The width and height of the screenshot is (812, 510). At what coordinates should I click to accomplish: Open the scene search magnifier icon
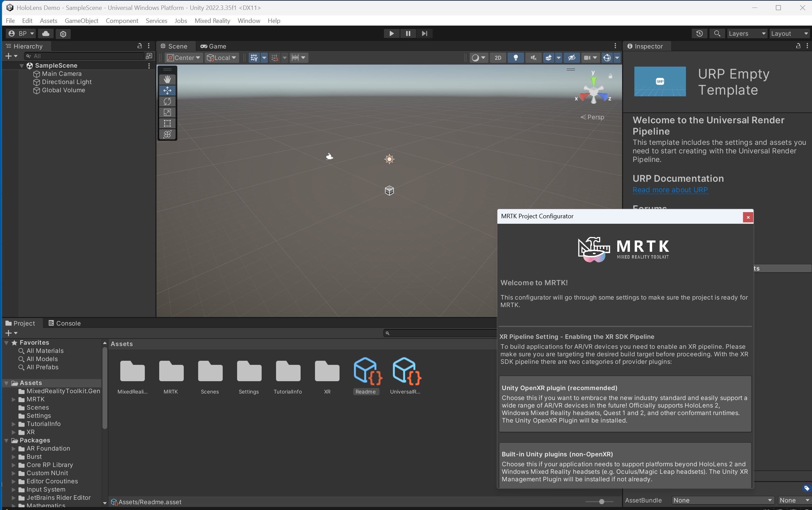(x=717, y=33)
